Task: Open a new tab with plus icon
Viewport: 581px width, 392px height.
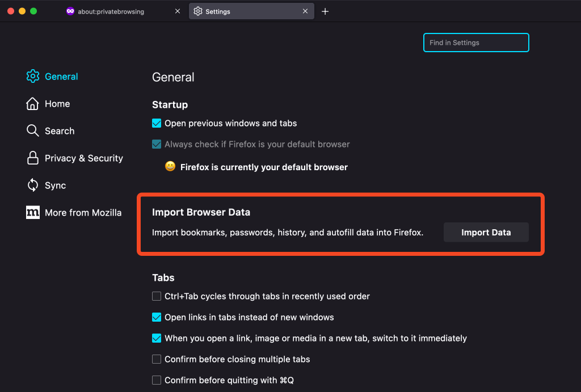Action: (325, 11)
